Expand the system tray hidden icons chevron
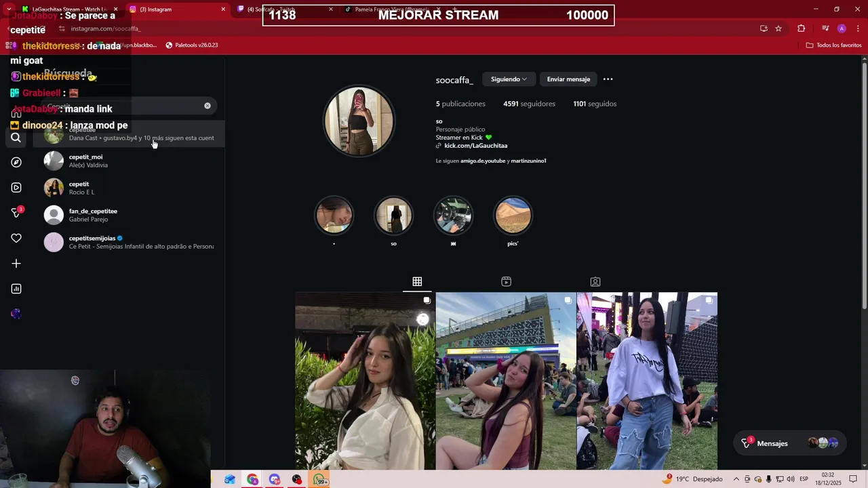 [x=736, y=479]
